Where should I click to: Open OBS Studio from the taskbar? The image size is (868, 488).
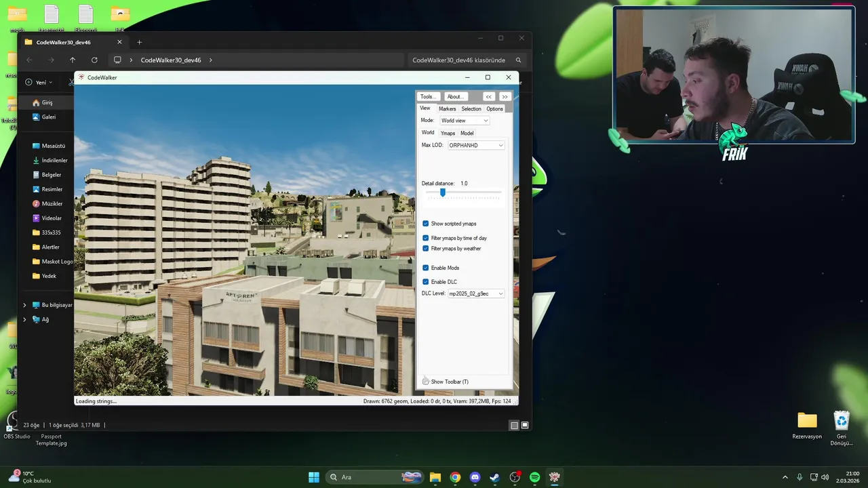(515, 477)
